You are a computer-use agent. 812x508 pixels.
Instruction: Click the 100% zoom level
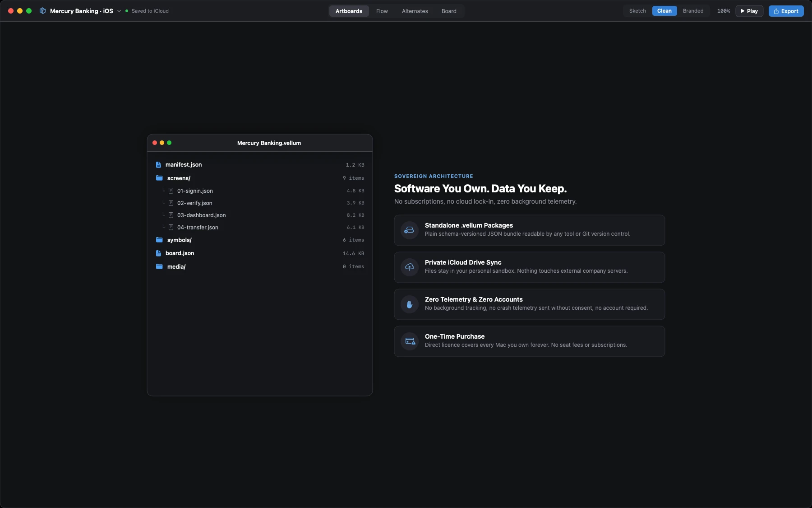(x=724, y=11)
